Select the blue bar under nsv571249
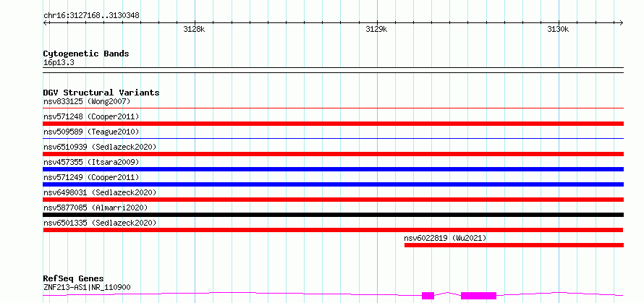The height and width of the screenshot is (303, 644). [333, 184]
